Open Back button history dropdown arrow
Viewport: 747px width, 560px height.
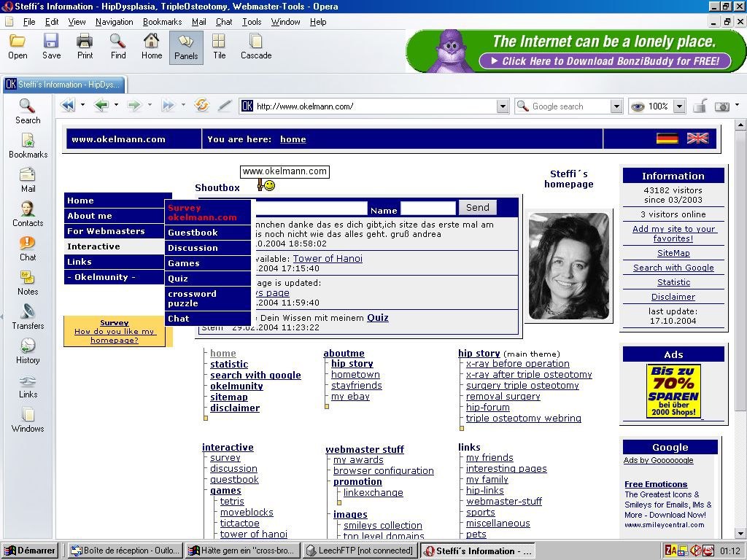(116, 105)
